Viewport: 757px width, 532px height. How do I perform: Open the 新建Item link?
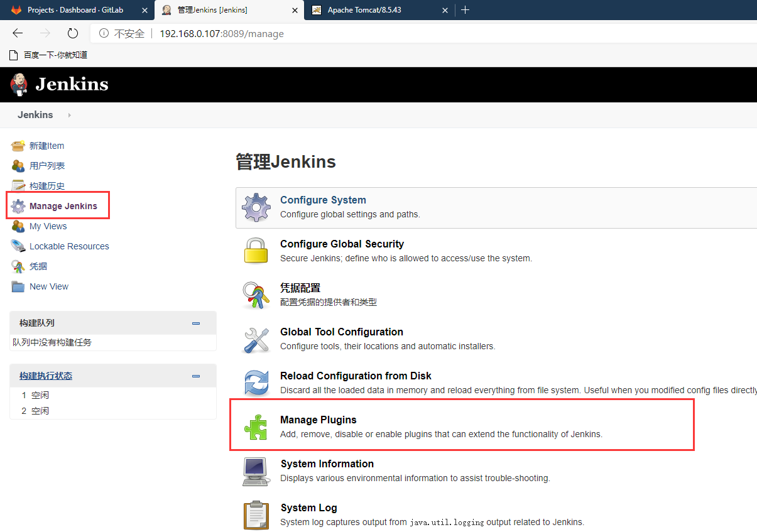pos(46,146)
